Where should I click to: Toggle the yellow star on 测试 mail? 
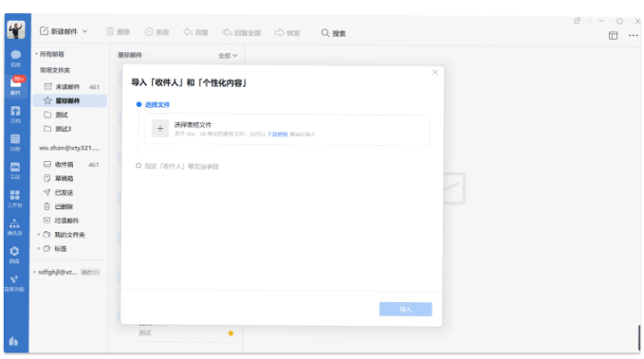230,333
